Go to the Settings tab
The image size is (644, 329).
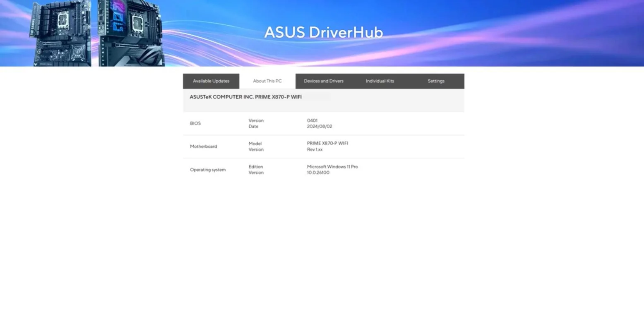[x=436, y=81]
